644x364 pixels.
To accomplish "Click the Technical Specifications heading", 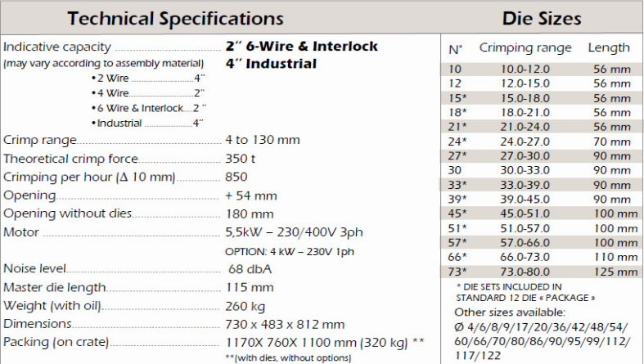I will [x=175, y=17].
